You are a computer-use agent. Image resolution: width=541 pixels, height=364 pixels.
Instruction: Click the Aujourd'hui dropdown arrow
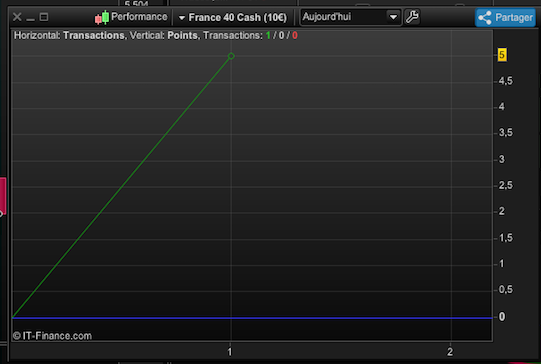(x=393, y=17)
